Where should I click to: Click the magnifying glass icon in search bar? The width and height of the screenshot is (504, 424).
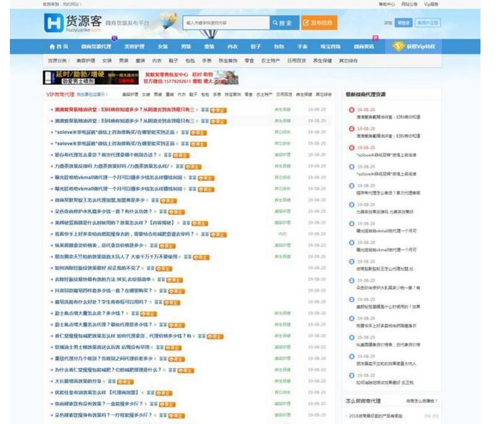277,23
